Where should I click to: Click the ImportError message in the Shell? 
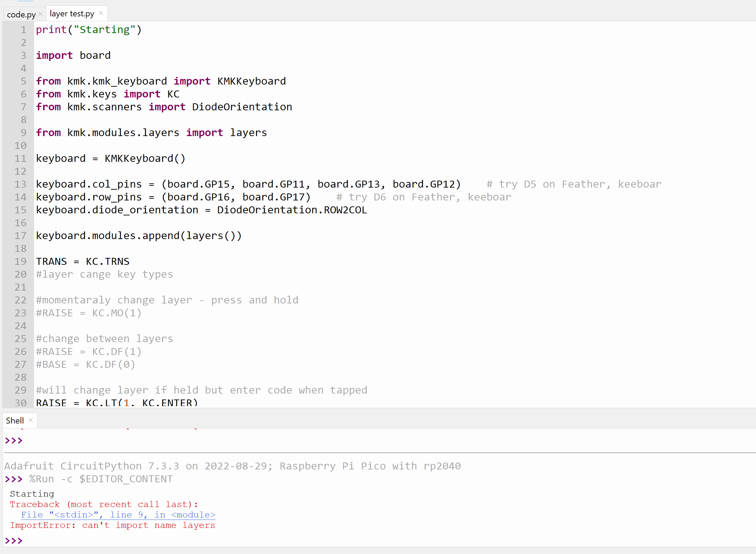click(x=113, y=525)
